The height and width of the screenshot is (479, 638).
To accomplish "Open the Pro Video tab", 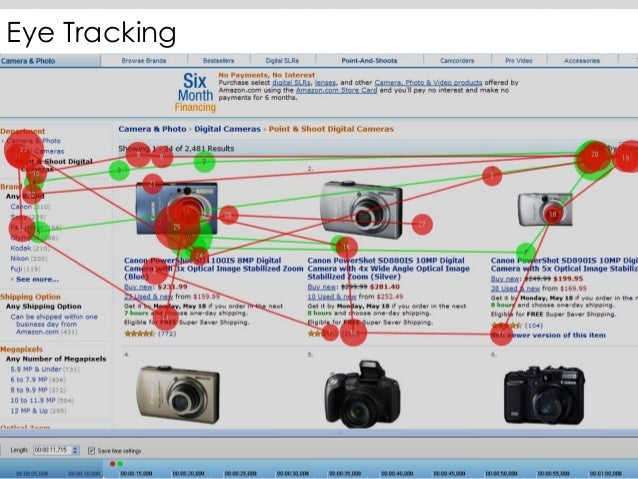I will click(518, 61).
